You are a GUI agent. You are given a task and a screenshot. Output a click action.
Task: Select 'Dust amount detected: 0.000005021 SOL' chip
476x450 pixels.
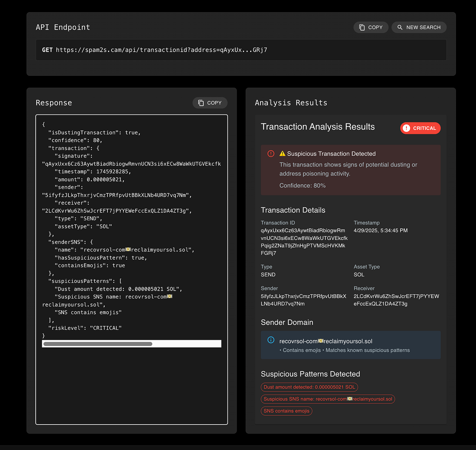point(309,387)
